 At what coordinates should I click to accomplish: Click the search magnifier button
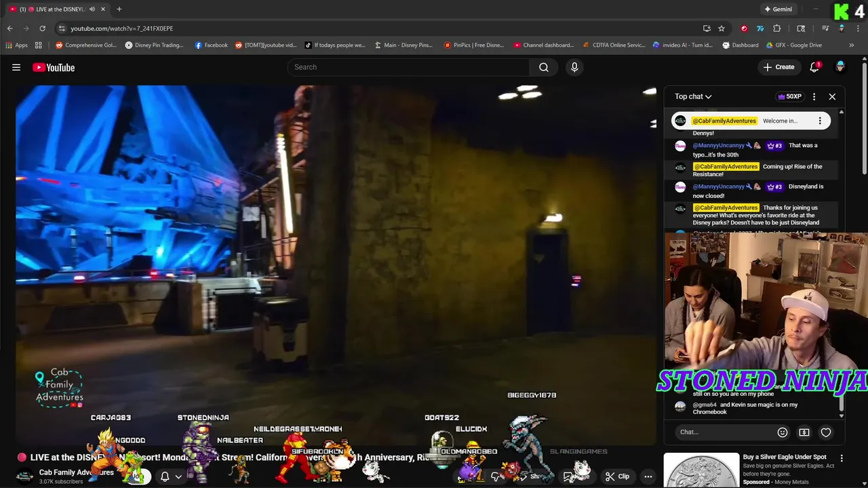(x=544, y=67)
